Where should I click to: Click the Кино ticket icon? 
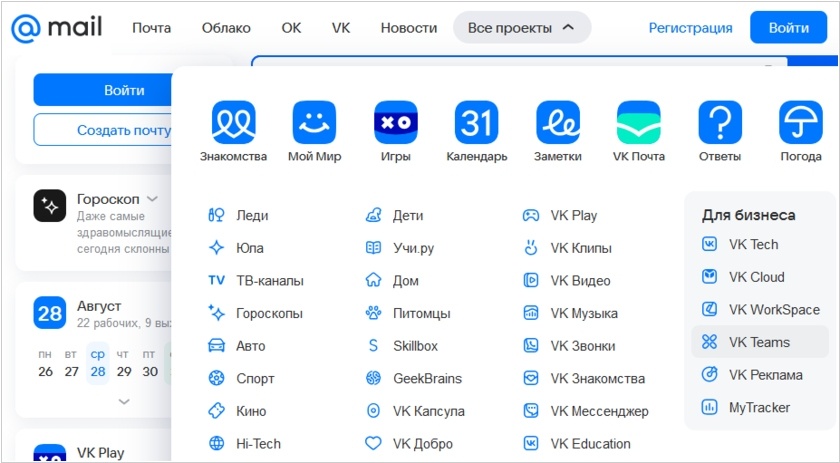coord(216,411)
